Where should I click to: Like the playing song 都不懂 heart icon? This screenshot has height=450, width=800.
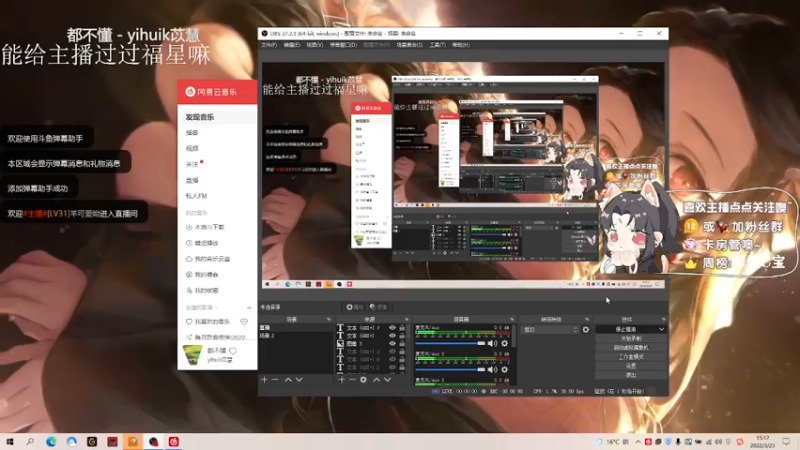tap(233, 351)
